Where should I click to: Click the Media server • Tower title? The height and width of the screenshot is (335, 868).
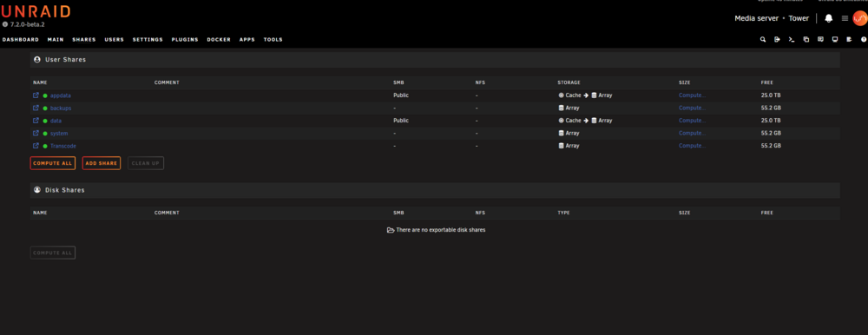pos(772,18)
